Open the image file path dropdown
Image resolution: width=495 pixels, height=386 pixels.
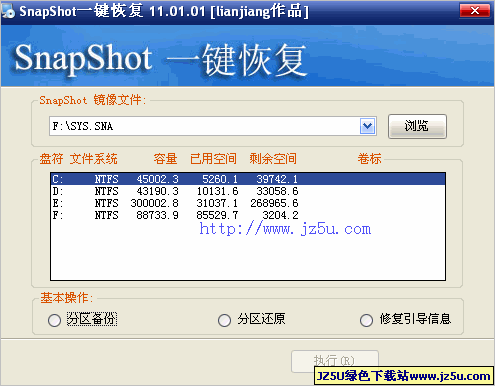[x=368, y=126]
